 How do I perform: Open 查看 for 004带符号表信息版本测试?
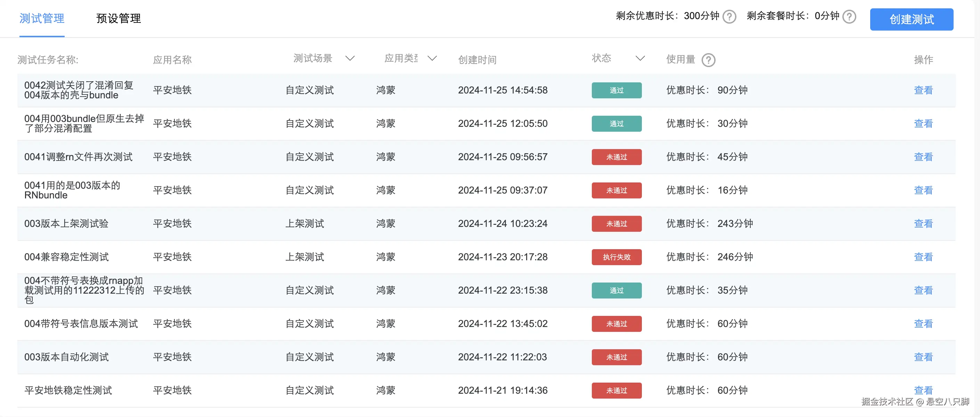pos(924,324)
